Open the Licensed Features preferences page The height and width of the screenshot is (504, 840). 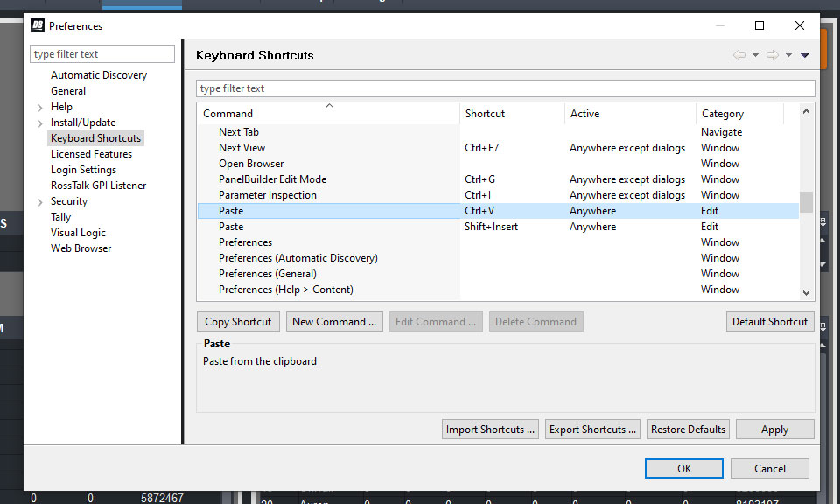[x=91, y=154]
